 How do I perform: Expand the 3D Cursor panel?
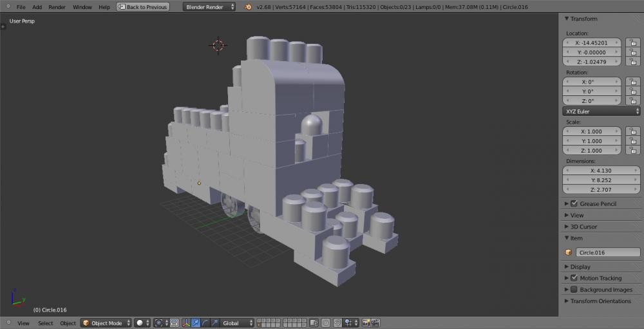pos(583,227)
